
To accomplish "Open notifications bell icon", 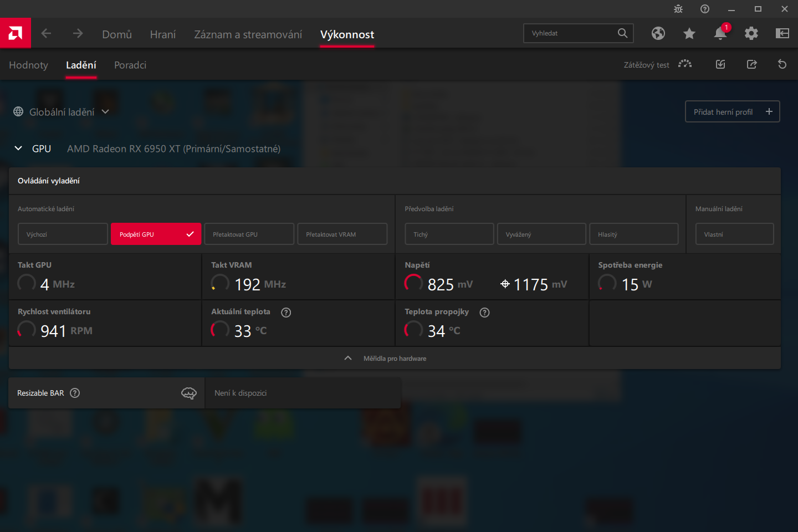I will coord(720,33).
